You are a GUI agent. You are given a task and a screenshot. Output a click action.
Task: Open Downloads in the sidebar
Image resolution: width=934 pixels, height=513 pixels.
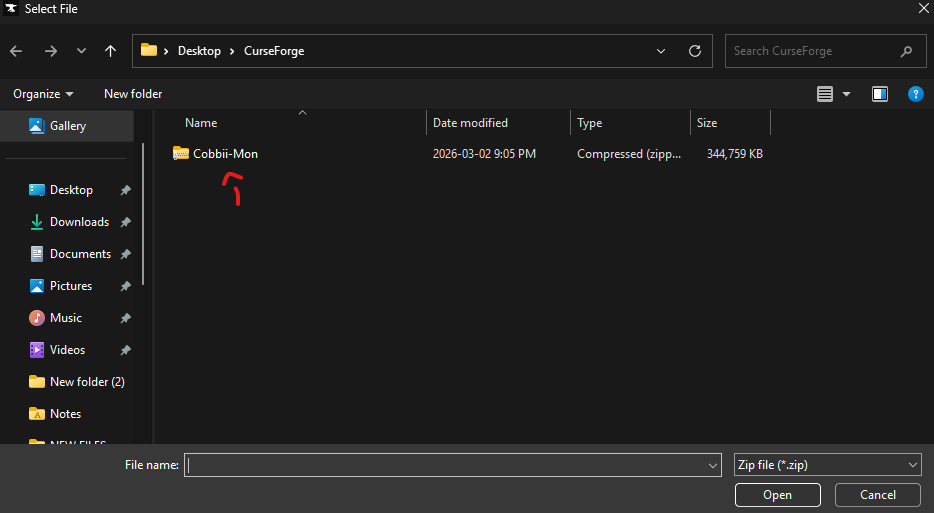pos(79,222)
